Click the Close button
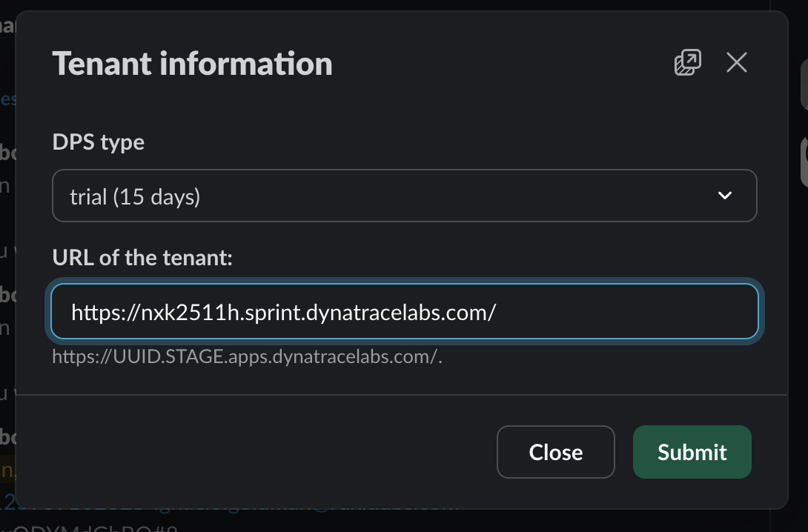 click(555, 452)
